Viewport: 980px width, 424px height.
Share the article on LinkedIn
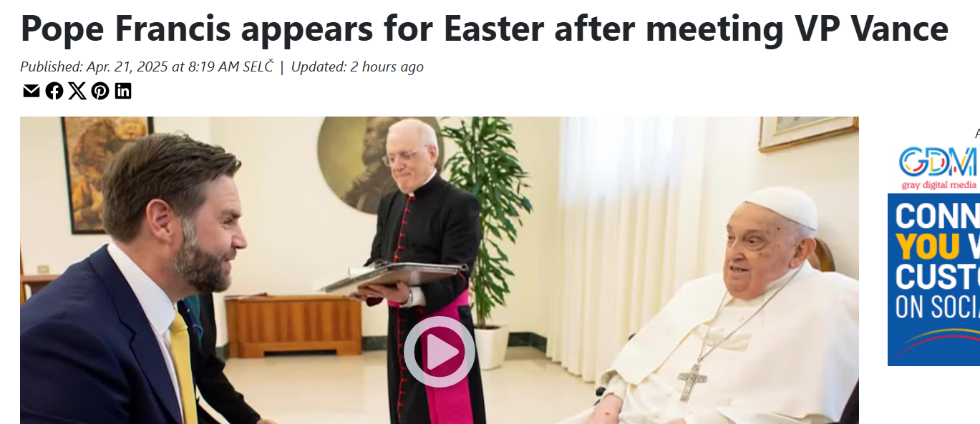coord(123,91)
